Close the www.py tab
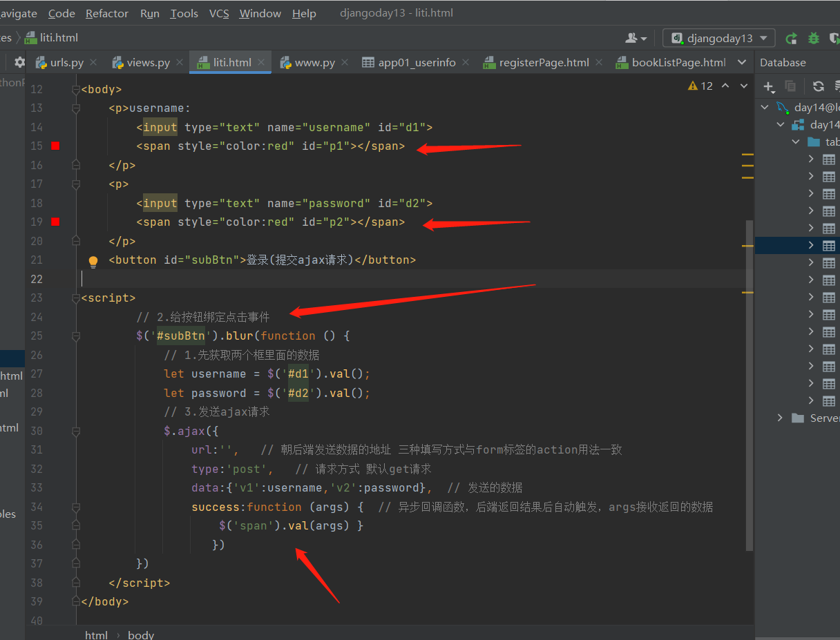840x640 pixels. (345, 62)
